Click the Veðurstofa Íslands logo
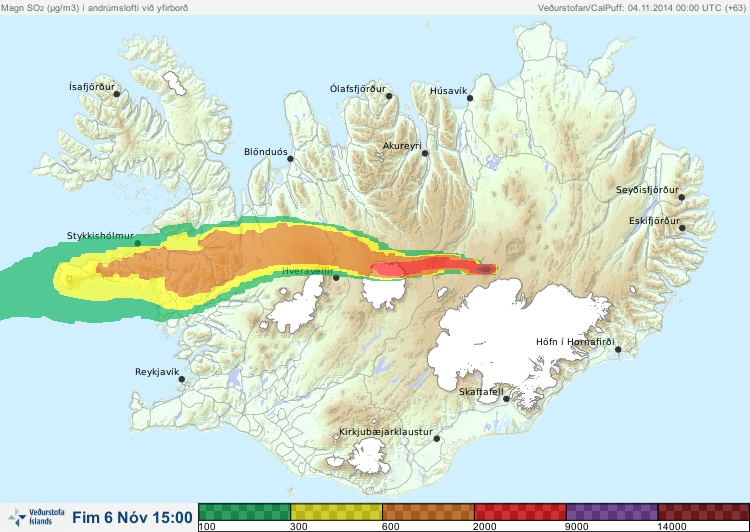 (37, 517)
